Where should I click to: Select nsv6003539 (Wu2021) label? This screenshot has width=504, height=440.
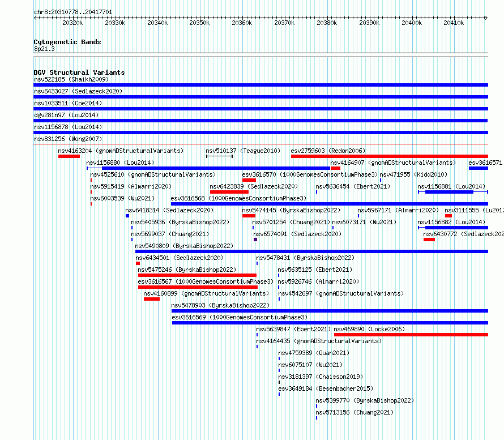[x=122, y=198]
